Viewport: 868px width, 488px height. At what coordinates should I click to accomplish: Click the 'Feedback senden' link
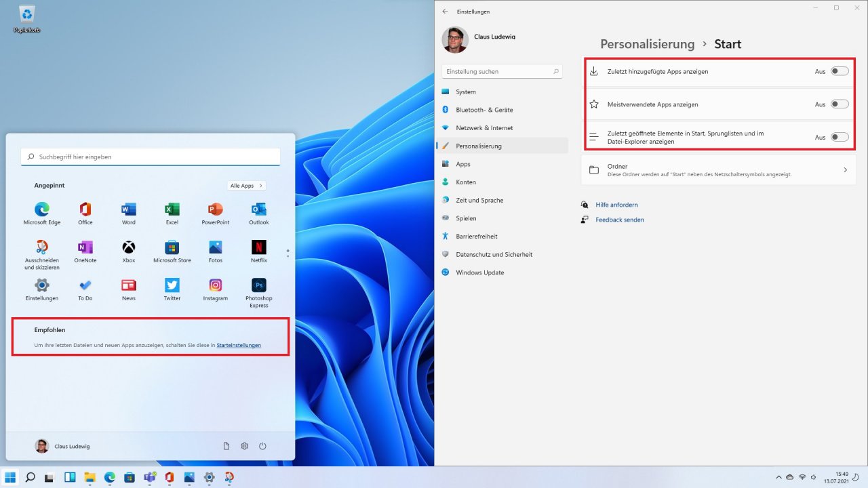pyautogui.click(x=620, y=220)
